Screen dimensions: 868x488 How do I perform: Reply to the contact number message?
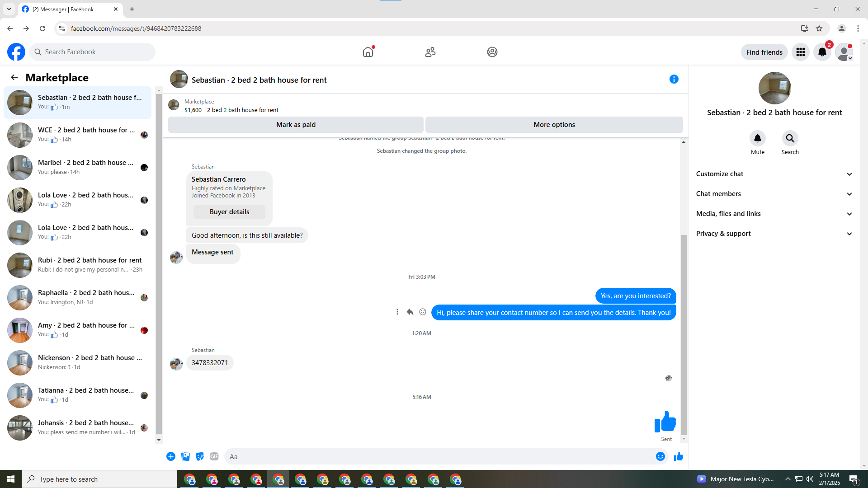(410, 312)
